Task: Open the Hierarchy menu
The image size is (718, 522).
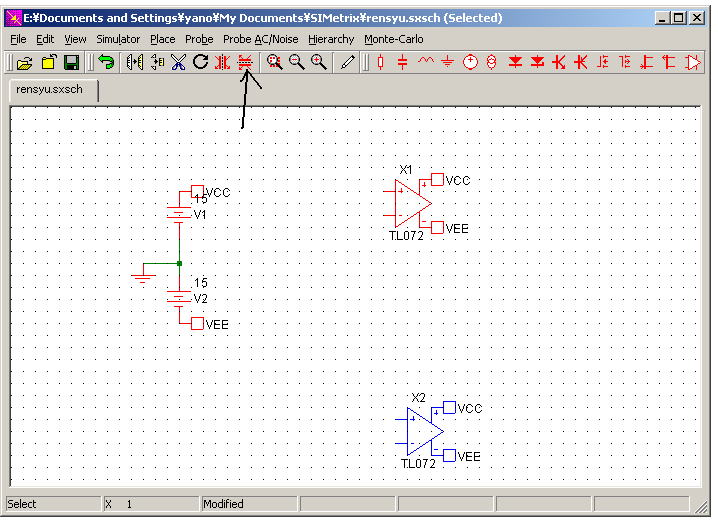Action: tap(331, 39)
